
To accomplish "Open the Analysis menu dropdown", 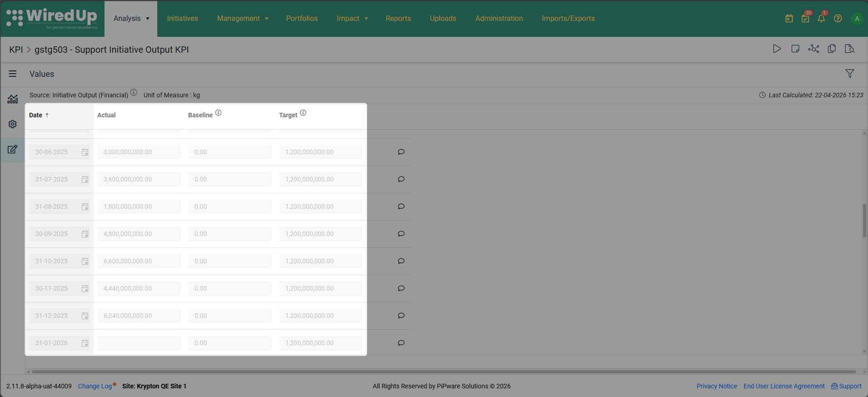I will click(131, 19).
